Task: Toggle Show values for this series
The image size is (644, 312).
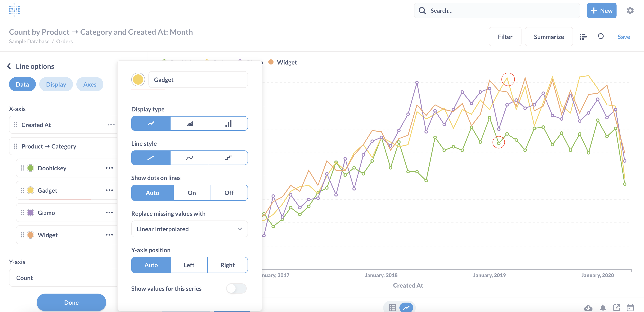Action: coord(236,288)
